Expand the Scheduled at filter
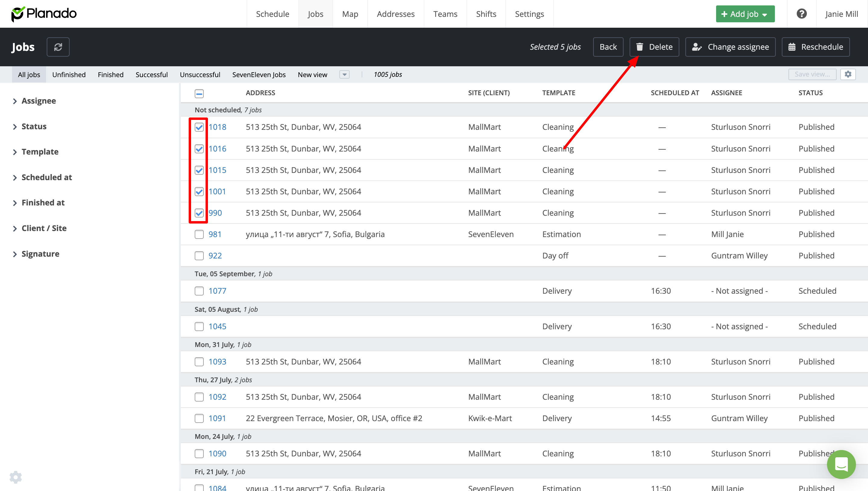The image size is (868, 491). [x=46, y=177]
